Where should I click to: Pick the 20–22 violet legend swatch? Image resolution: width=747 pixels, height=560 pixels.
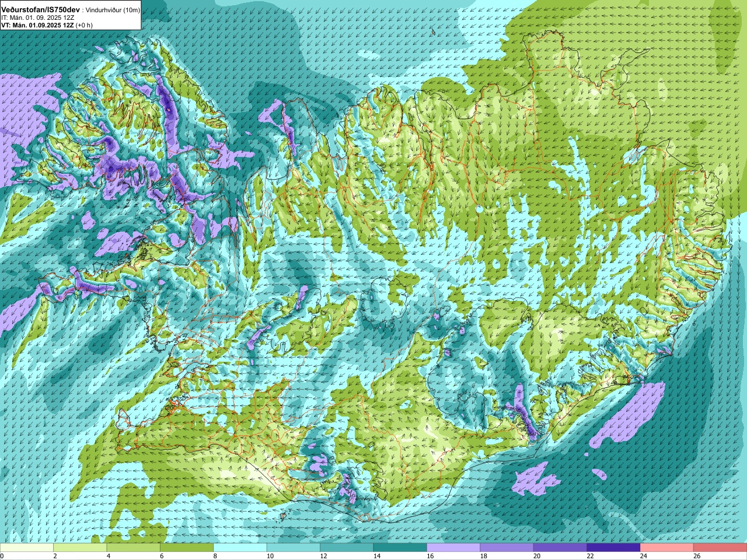pos(560,548)
